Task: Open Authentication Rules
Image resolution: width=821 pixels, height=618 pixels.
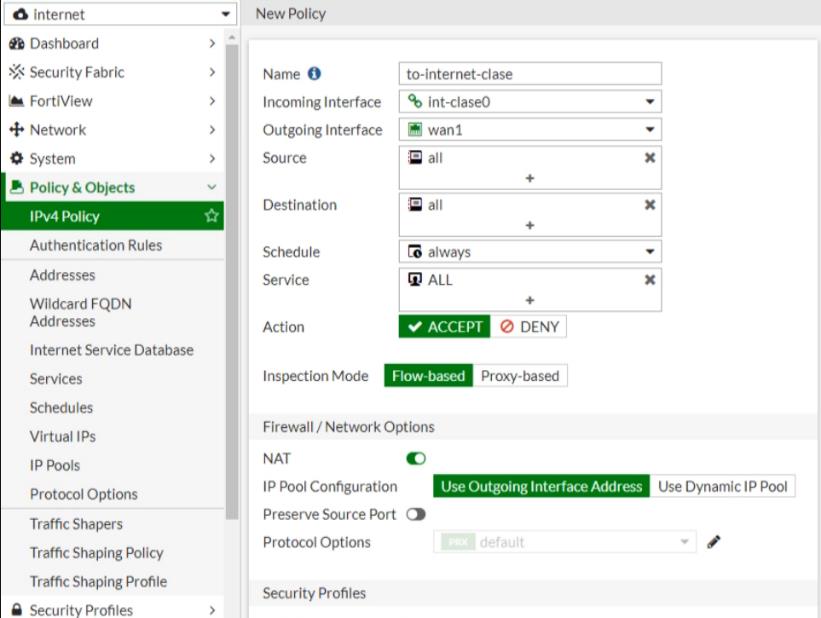Action: pos(113,245)
